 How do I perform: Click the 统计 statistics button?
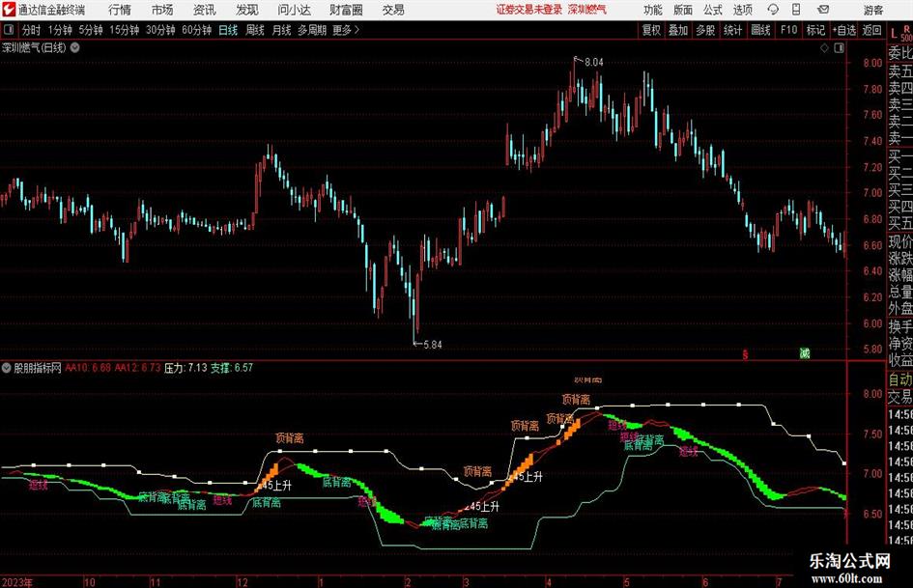coord(732,30)
